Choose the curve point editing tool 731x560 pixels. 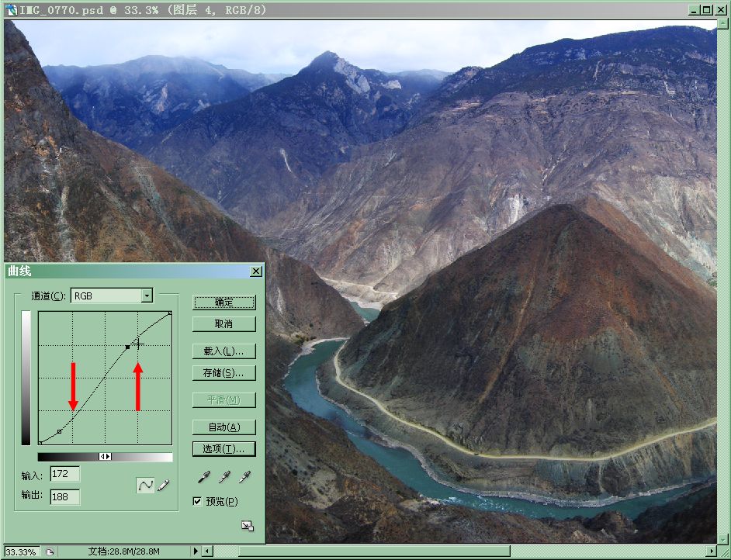tap(145, 485)
